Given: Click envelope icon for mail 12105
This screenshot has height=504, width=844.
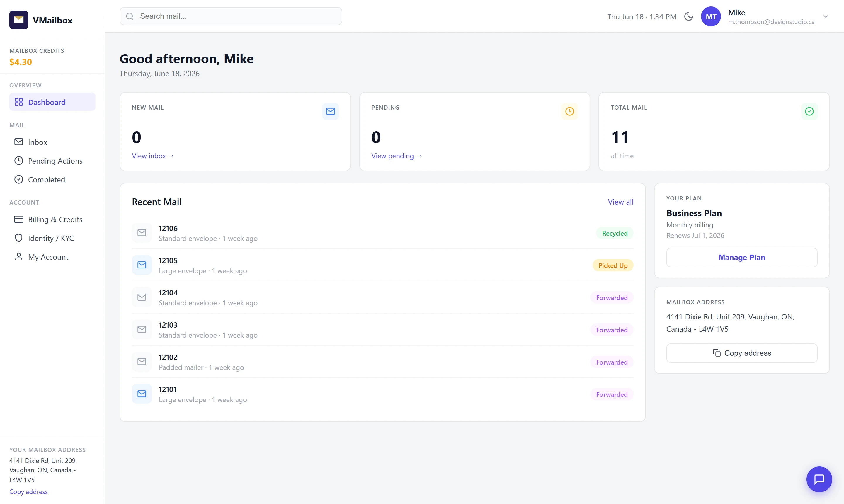Looking at the screenshot, I should pyautogui.click(x=142, y=265).
